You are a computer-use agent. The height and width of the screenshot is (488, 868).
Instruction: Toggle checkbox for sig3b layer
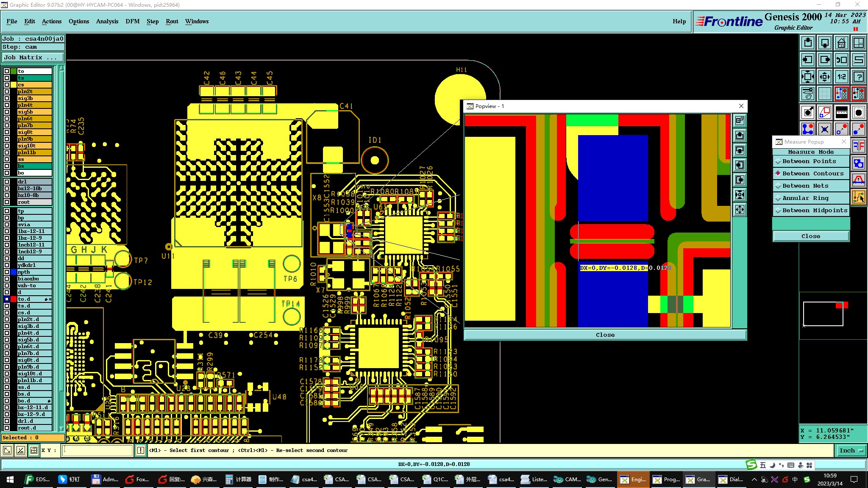click(7, 98)
